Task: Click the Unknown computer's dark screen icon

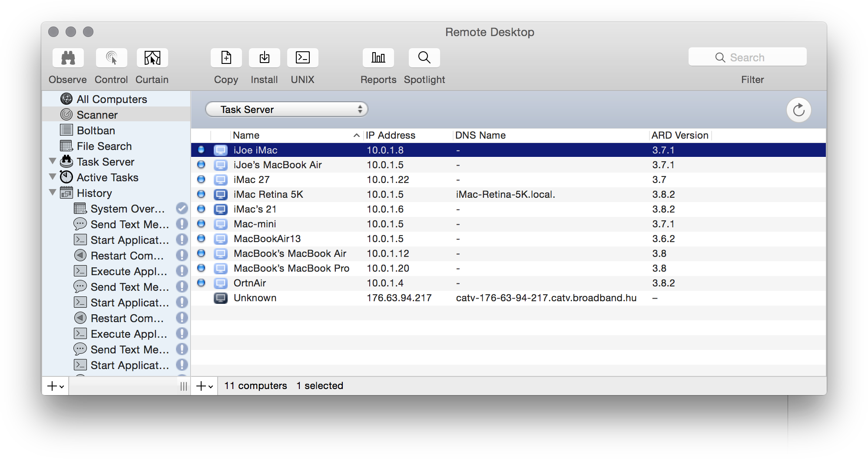Action: (221, 298)
